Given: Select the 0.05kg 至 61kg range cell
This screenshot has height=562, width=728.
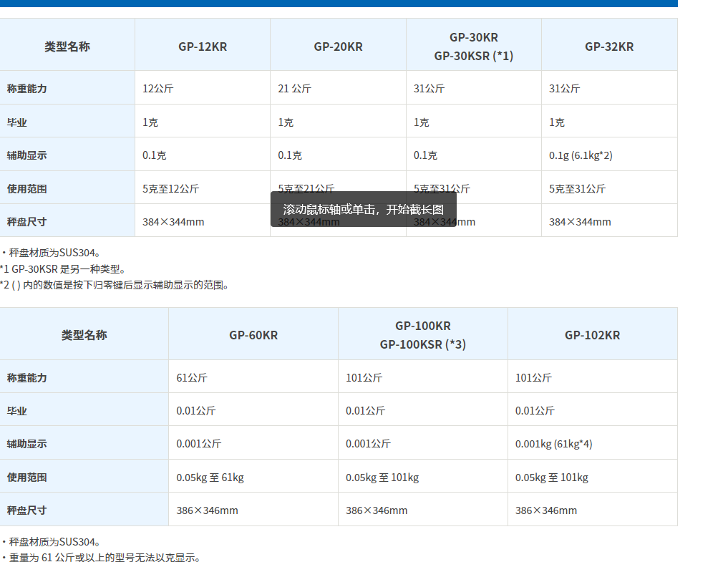Looking at the screenshot, I should click(x=210, y=478).
